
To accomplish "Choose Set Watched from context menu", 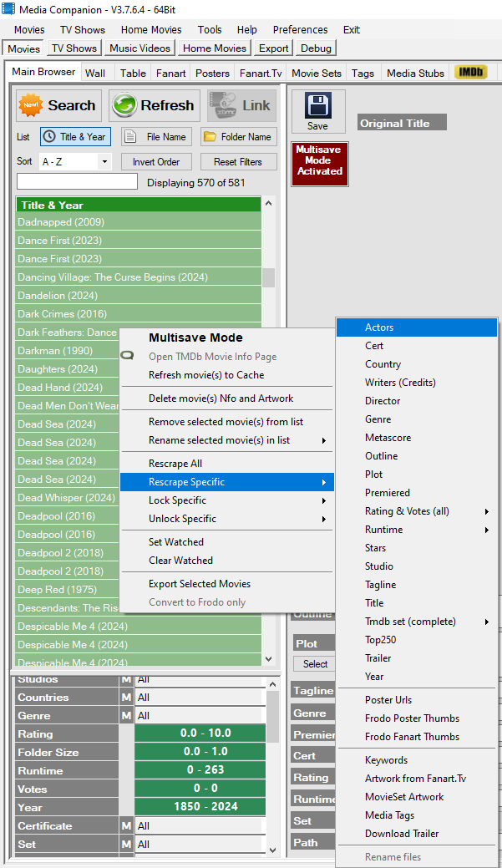I will point(226,542).
